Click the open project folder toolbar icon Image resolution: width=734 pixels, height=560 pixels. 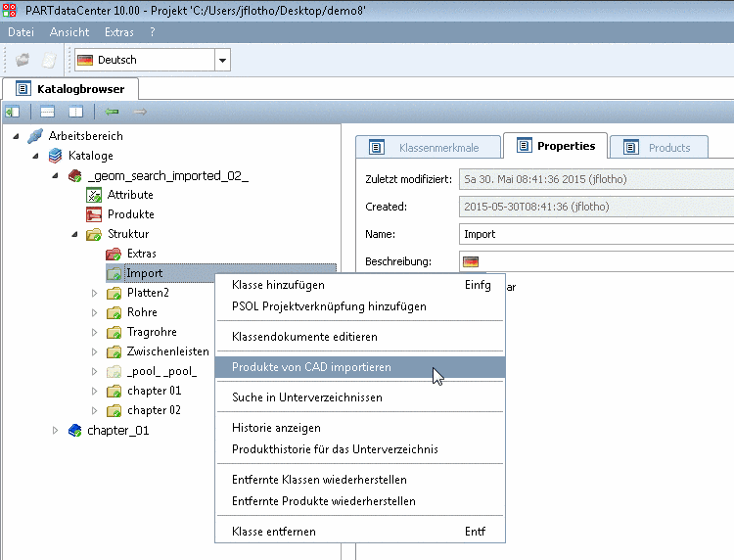pos(23,60)
